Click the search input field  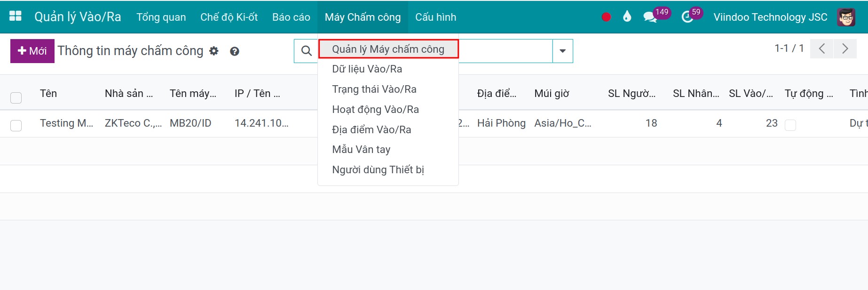click(505, 51)
